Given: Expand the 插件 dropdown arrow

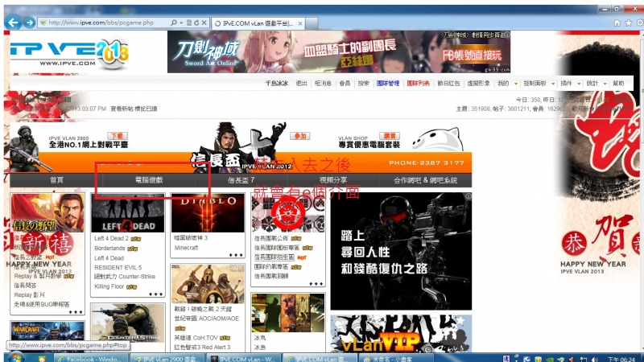Looking at the screenshot, I should point(579,84).
